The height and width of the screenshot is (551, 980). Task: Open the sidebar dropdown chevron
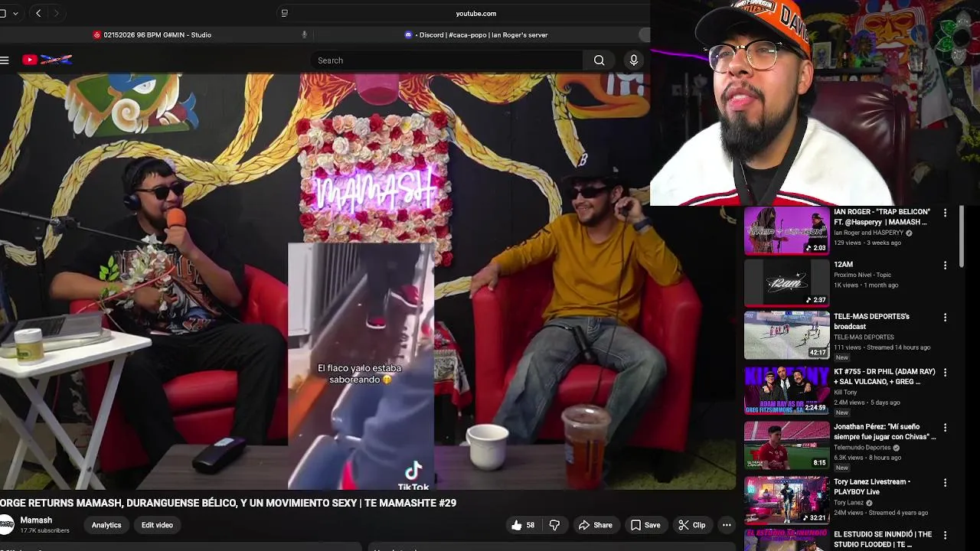point(15,13)
